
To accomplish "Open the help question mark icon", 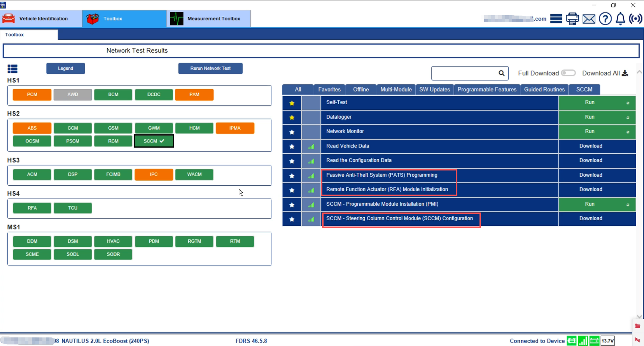I will (605, 19).
